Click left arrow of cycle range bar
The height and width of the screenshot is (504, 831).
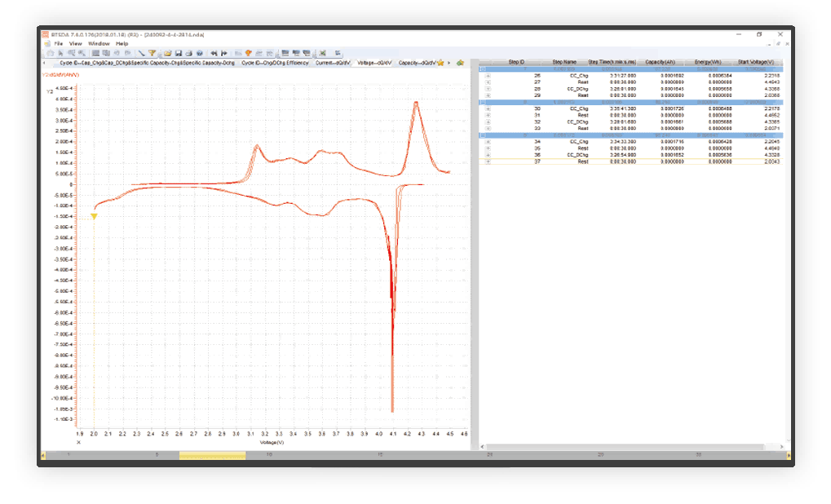click(43, 455)
